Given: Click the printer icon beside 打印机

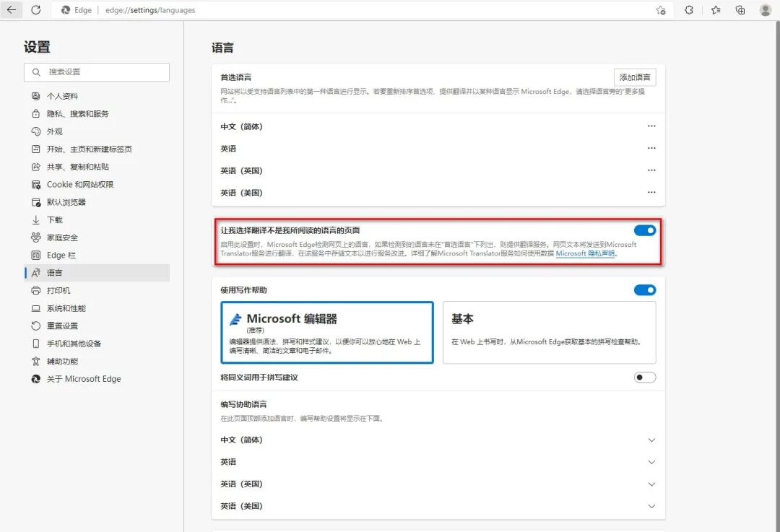Looking at the screenshot, I should 36,290.
